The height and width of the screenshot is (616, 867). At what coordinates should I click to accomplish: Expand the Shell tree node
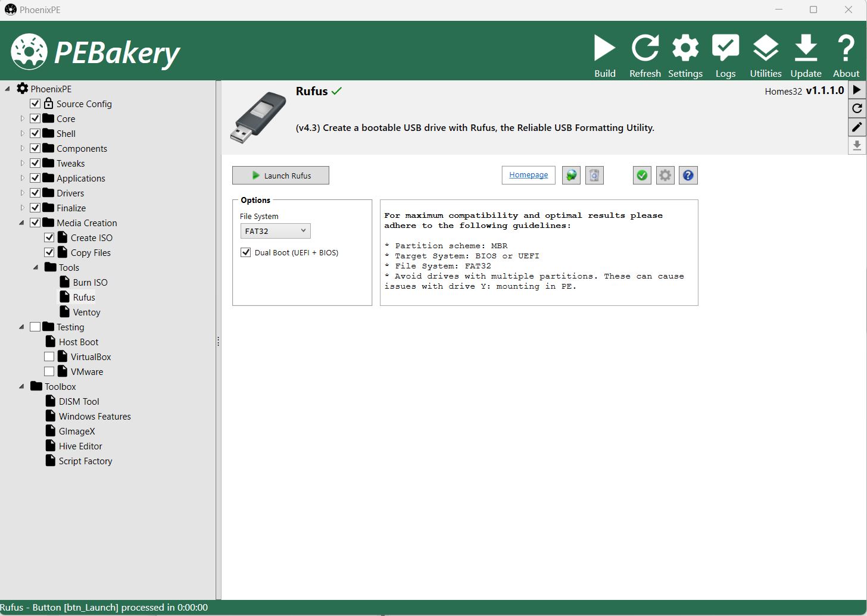coord(23,133)
